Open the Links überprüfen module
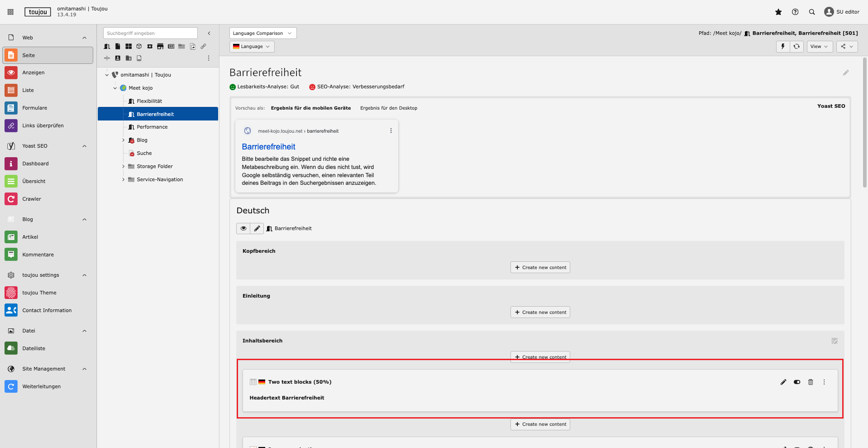The height and width of the screenshot is (448, 868). click(43, 125)
